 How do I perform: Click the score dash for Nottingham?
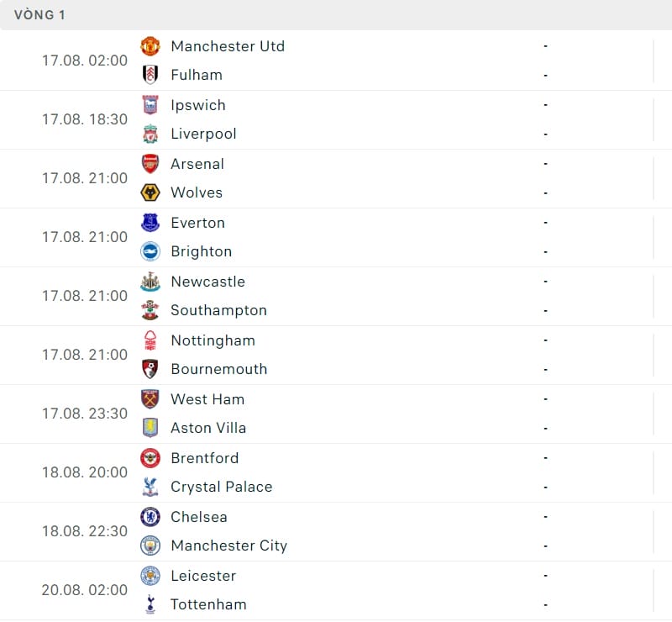click(x=545, y=340)
